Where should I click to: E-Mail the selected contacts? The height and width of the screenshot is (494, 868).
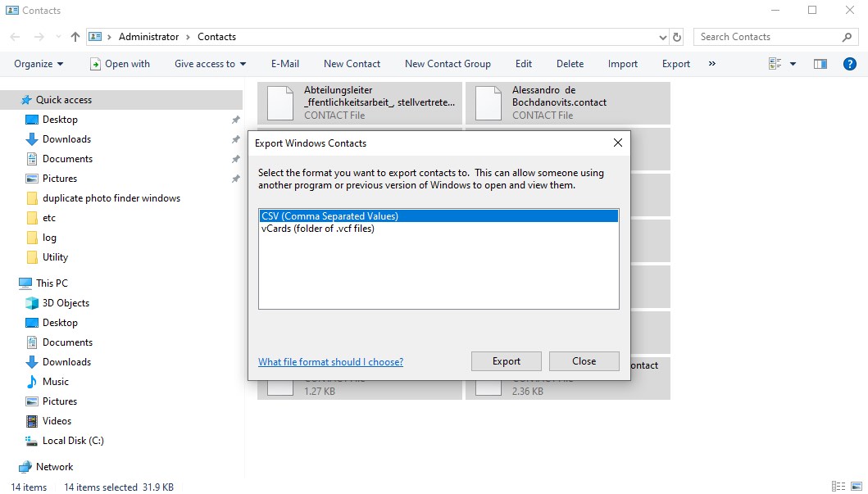point(284,63)
